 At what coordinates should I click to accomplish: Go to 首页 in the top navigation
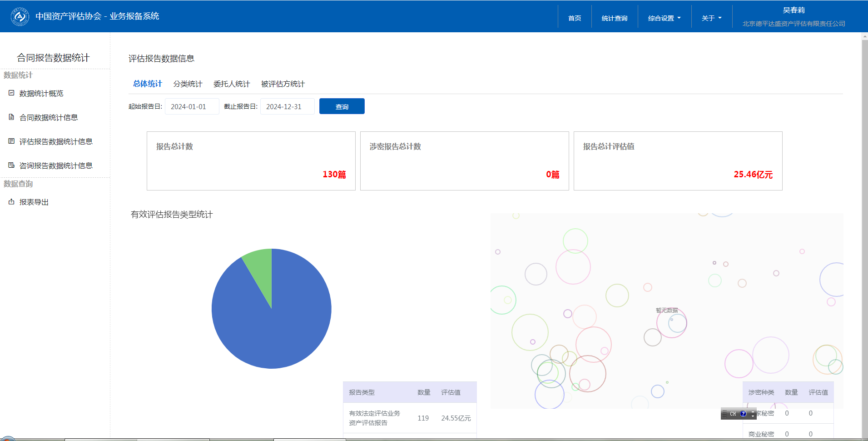pyautogui.click(x=575, y=18)
